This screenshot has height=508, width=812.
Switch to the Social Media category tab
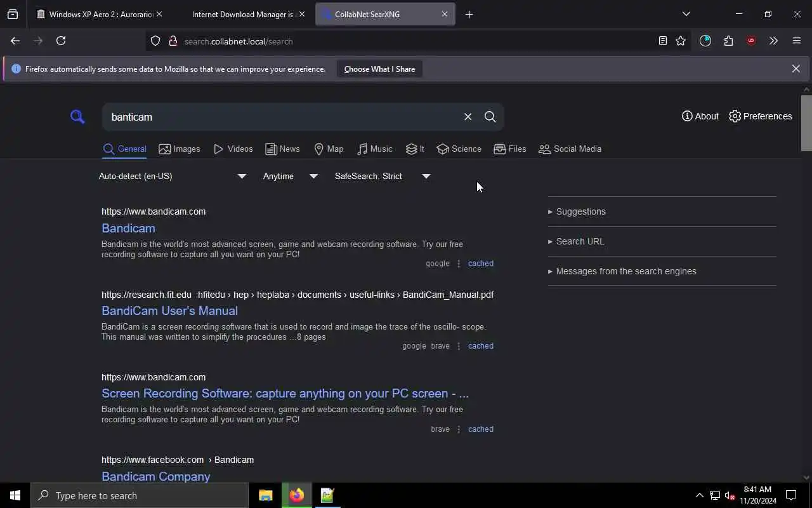pos(570,149)
